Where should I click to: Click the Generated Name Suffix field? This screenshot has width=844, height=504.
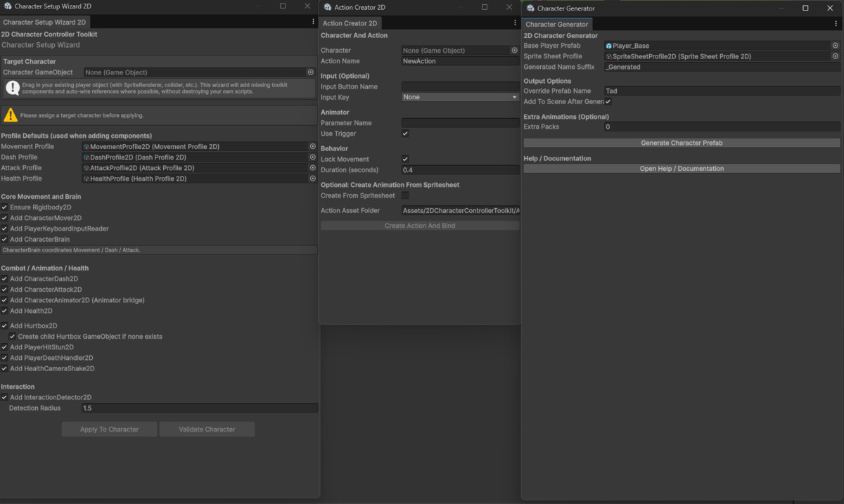722,67
